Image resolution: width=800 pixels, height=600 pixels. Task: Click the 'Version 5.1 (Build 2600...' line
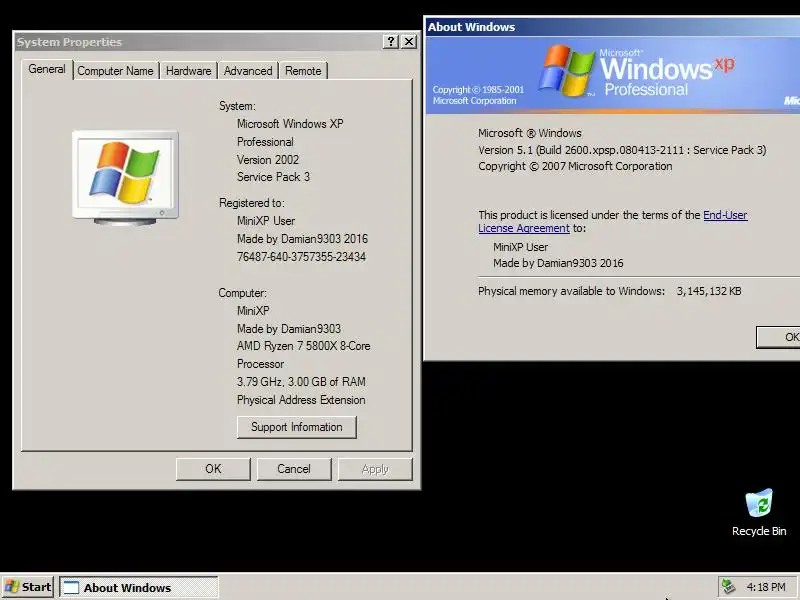tap(622, 150)
